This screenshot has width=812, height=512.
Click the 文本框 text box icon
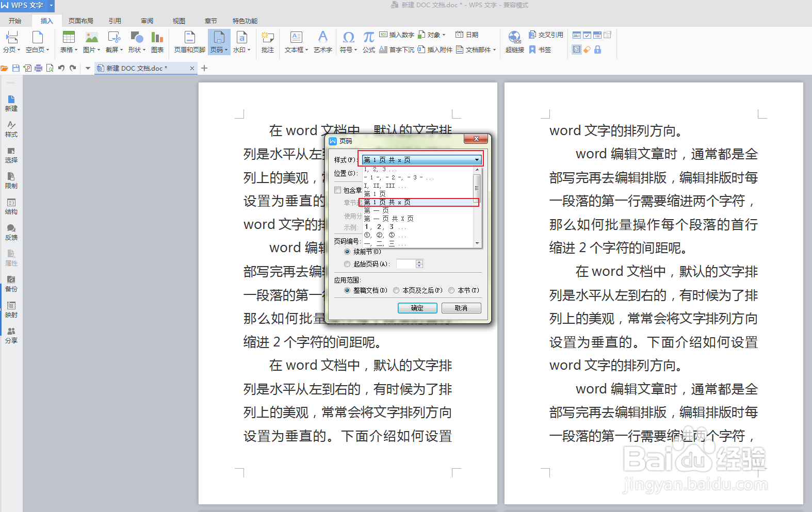[x=296, y=37]
